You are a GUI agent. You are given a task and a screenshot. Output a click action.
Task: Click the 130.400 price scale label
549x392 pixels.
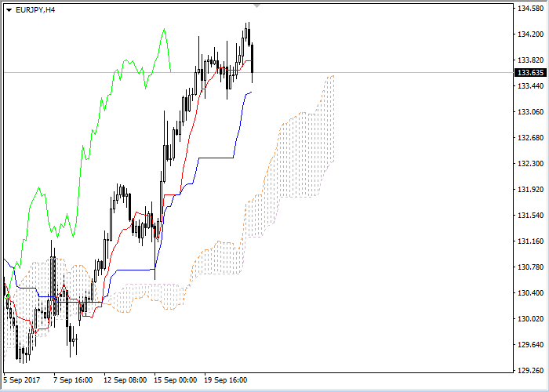click(x=530, y=293)
